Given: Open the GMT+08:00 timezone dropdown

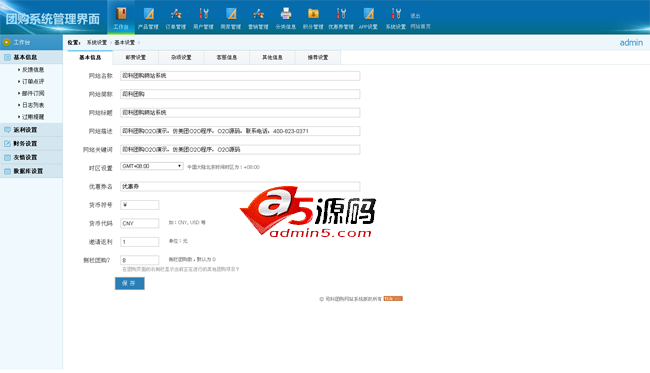Looking at the screenshot, I should coord(152,166).
